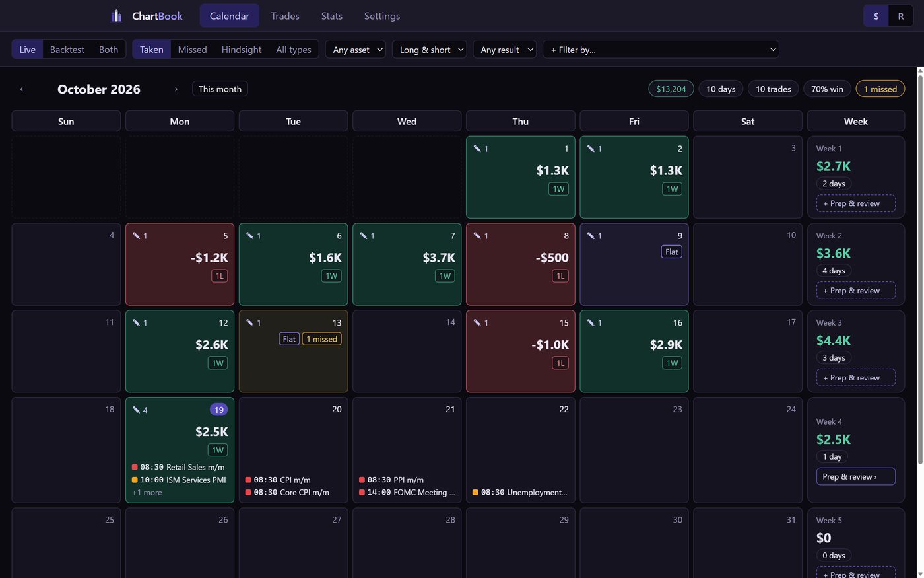Open the Filter by dropdown
Viewport: 924px width, 578px height.
pos(661,50)
